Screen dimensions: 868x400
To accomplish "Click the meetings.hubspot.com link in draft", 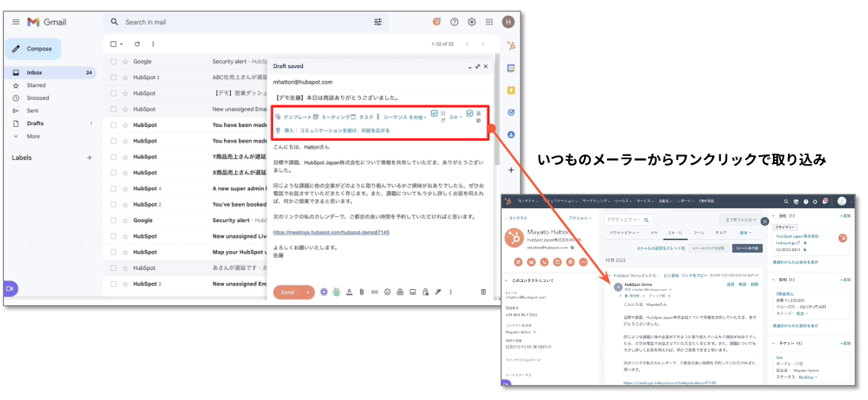I will click(x=331, y=232).
